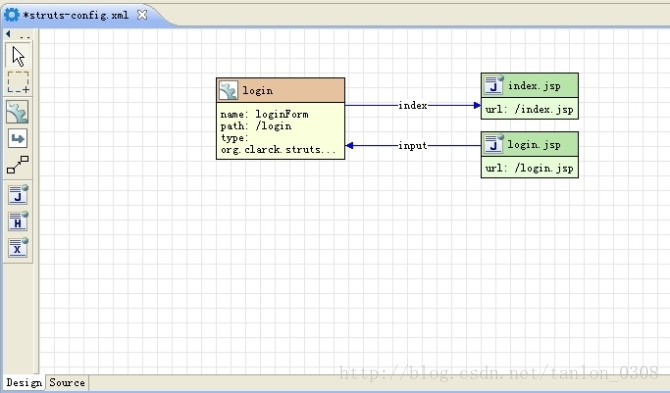Click the struts-config.xml tab gear icon
The width and height of the screenshot is (670, 393).
coord(12,15)
